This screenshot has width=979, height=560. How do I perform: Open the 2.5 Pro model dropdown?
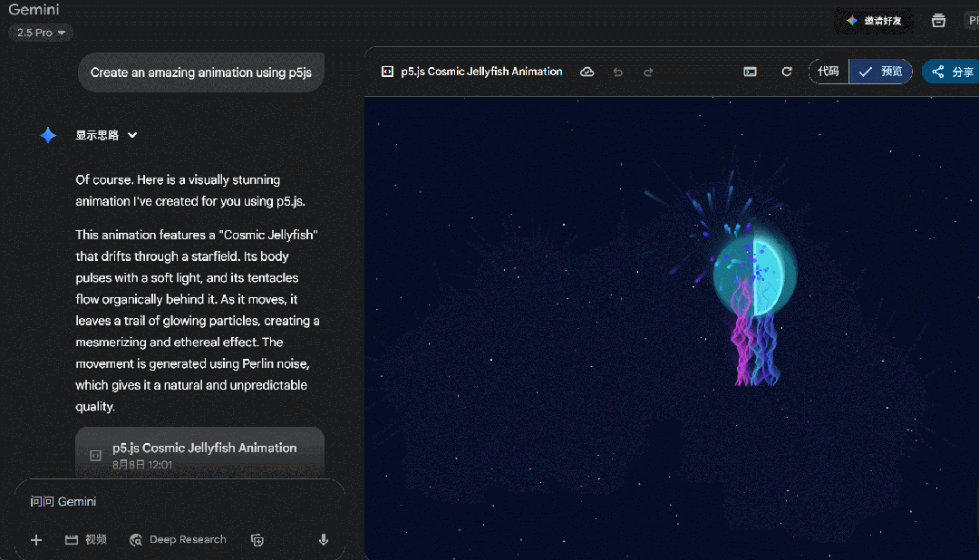[x=41, y=33]
